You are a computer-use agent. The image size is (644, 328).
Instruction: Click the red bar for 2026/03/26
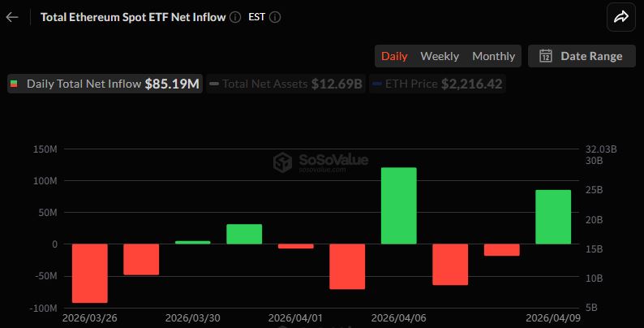[89, 274]
